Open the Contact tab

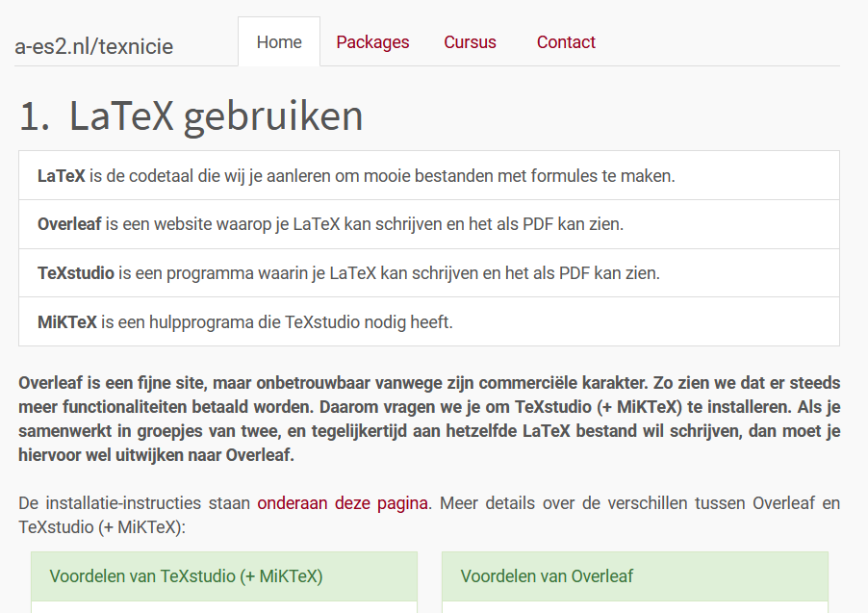[566, 42]
